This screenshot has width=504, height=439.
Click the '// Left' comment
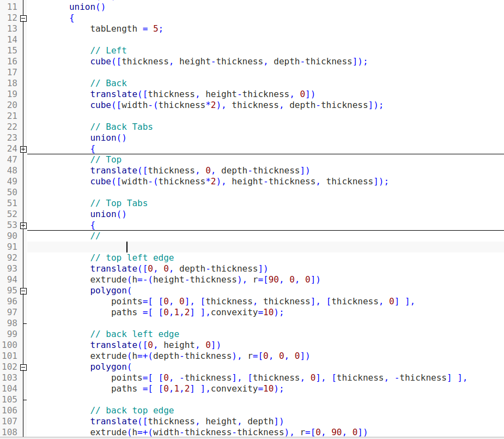pyautogui.click(x=108, y=51)
